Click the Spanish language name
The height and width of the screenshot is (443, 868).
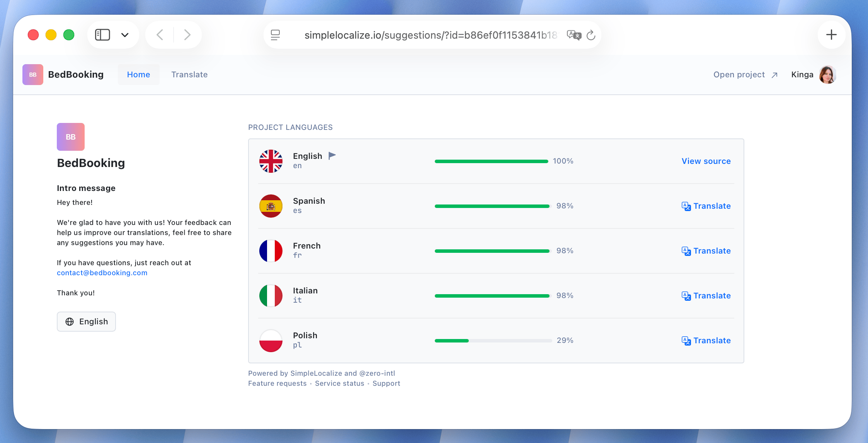[309, 201]
